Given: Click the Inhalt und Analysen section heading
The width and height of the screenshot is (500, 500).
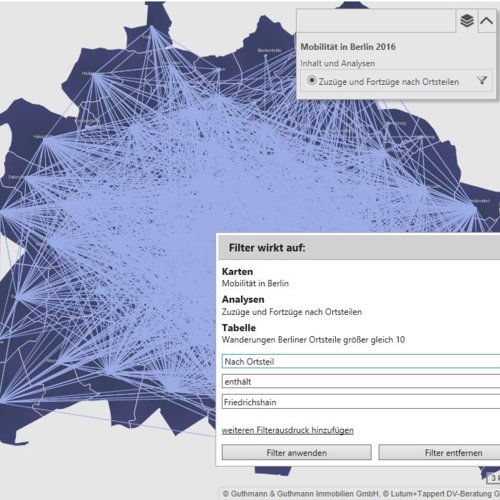Looking at the screenshot, I should point(337,63).
